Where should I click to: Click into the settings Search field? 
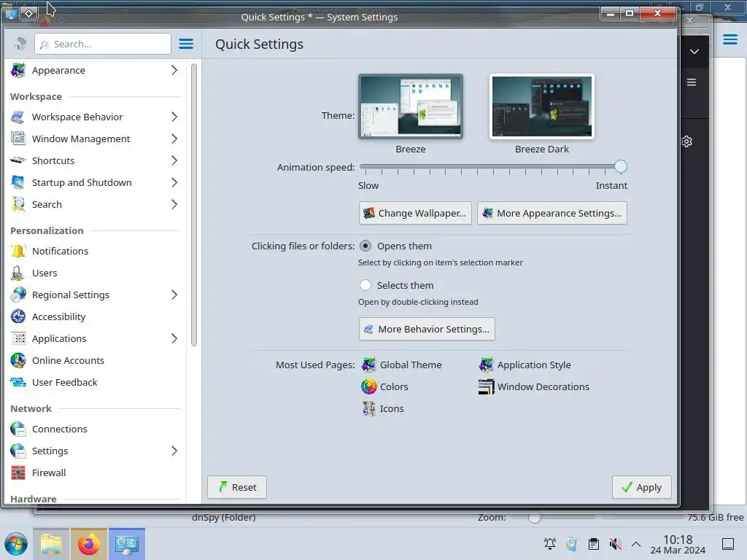[x=102, y=44]
